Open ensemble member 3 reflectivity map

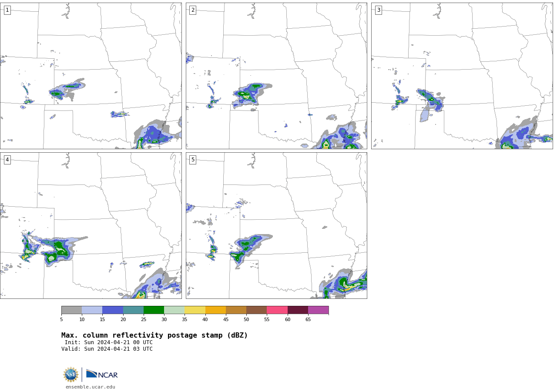click(462, 76)
